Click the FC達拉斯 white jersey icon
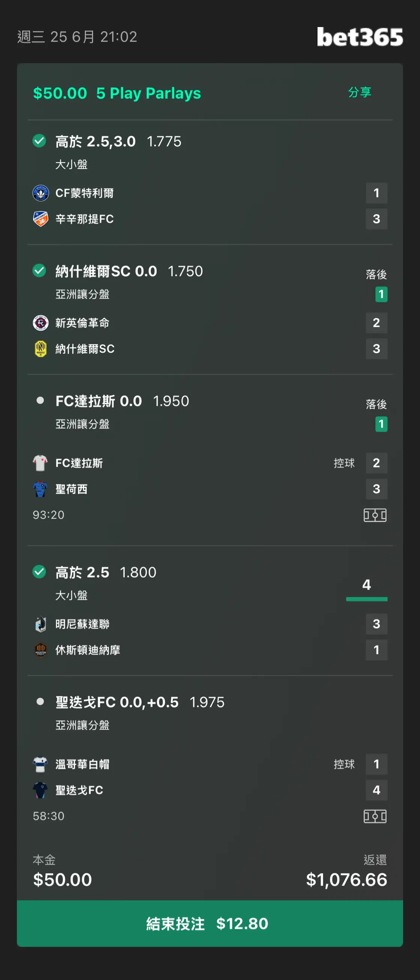 pos(40,463)
